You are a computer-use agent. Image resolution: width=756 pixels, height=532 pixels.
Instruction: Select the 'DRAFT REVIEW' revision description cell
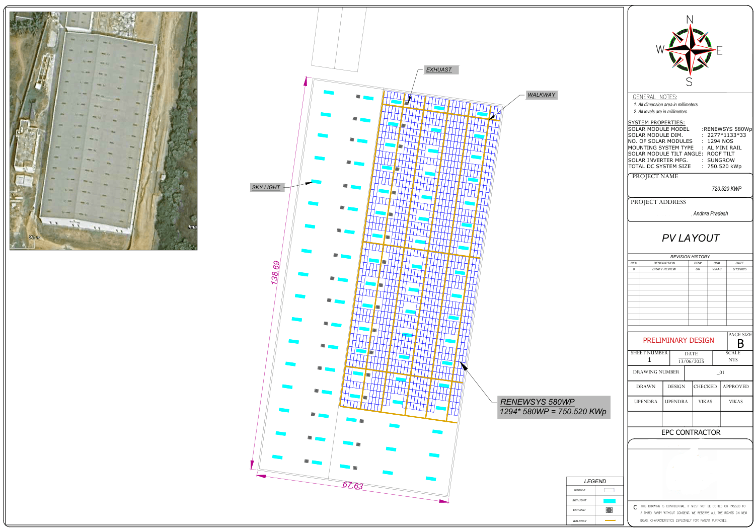click(x=664, y=269)
